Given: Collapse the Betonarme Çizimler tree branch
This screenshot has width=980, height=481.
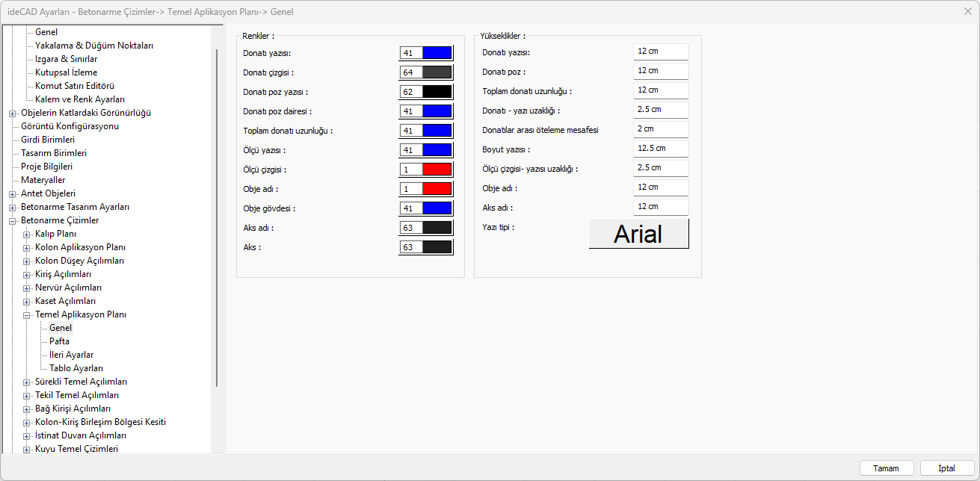Looking at the screenshot, I should [13, 220].
